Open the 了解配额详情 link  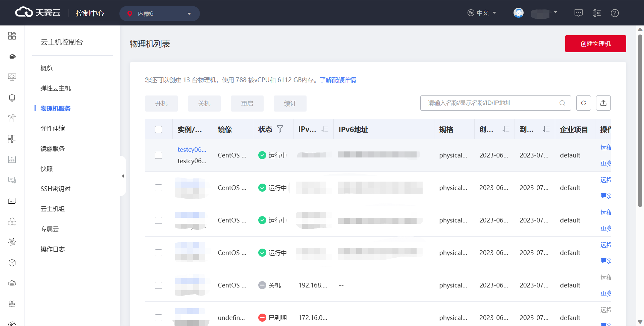click(338, 80)
